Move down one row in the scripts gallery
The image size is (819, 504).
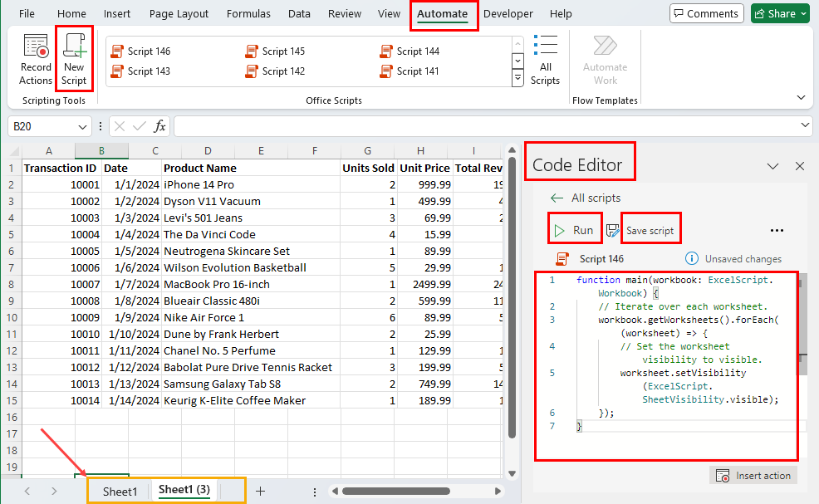pyautogui.click(x=517, y=61)
